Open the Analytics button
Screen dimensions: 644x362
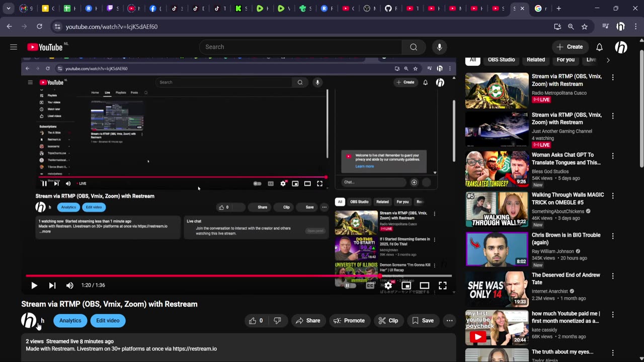click(70, 320)
